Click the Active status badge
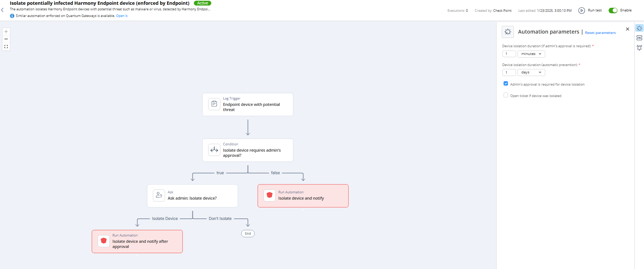Image resolution: width=644 pixels, height=269 pixels. 202,3
